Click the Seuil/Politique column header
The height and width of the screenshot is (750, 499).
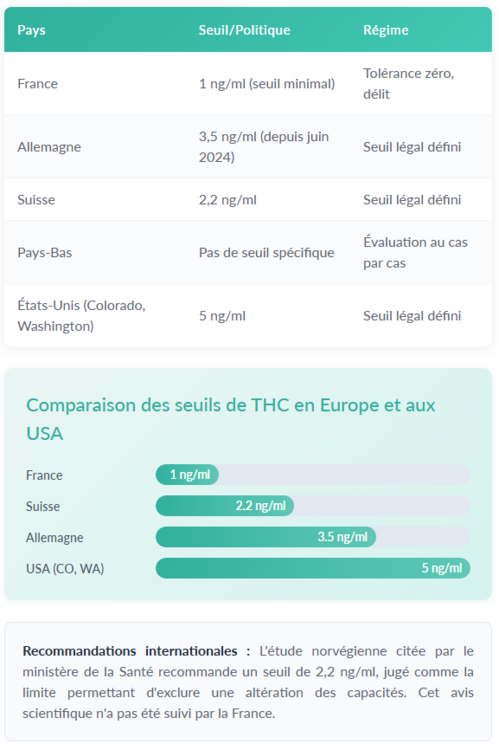[244, 30]
